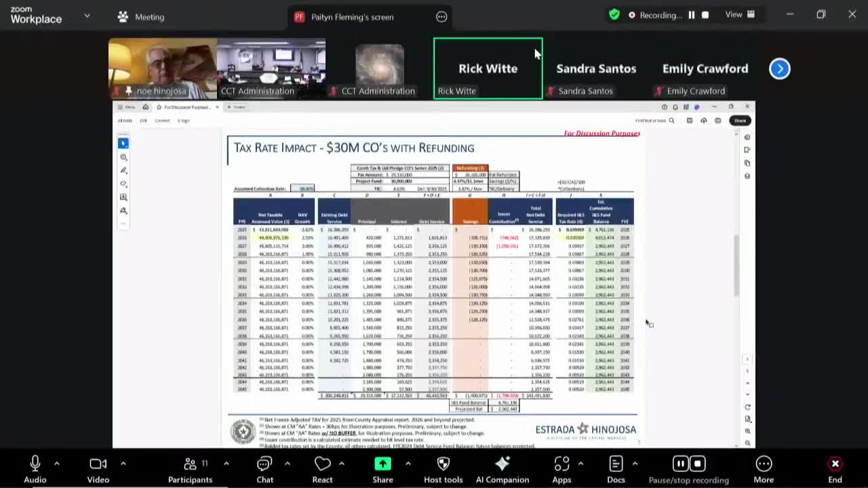The height and width of the screenshot is (488, 868).
Task: Go to next page with down chevron
Action: pyautogui.click(x=747, y=394)
